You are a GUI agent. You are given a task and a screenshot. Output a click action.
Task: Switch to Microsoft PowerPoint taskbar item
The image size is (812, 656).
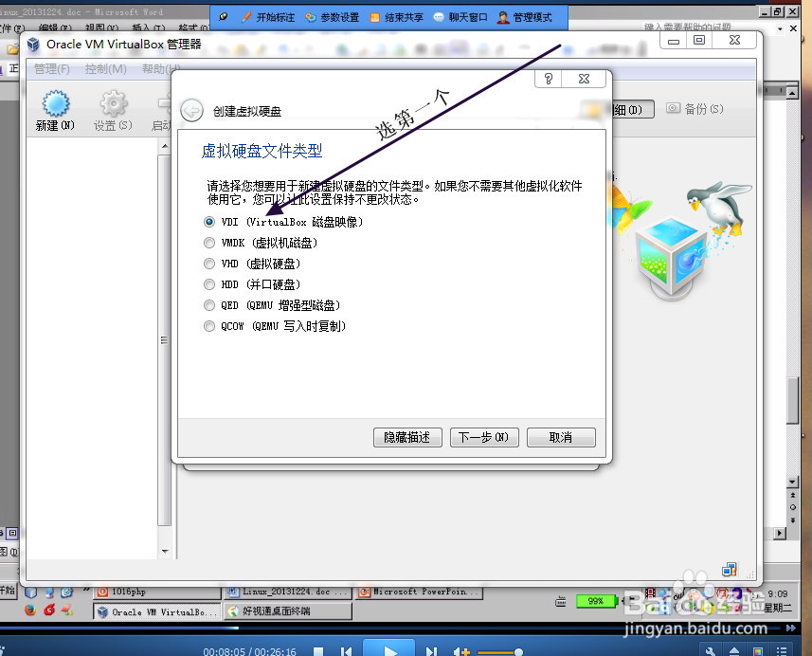[x=419, y=592]
